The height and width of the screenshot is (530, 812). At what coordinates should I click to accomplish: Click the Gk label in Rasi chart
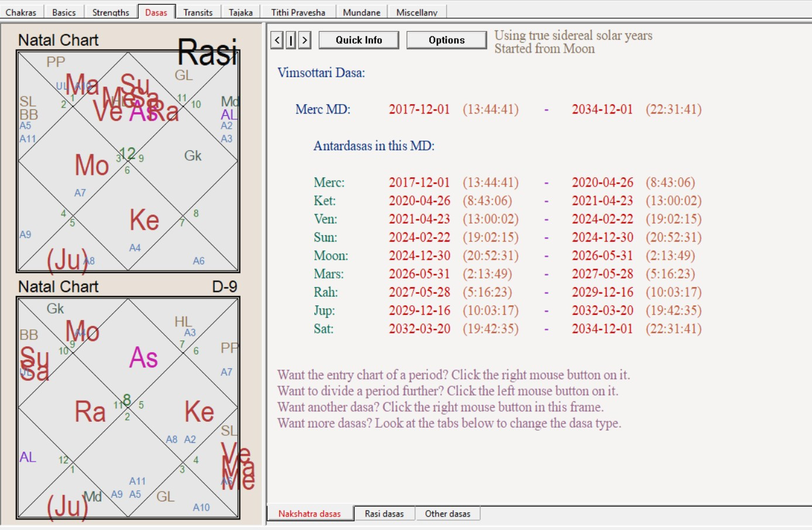(x=193, y=156)
